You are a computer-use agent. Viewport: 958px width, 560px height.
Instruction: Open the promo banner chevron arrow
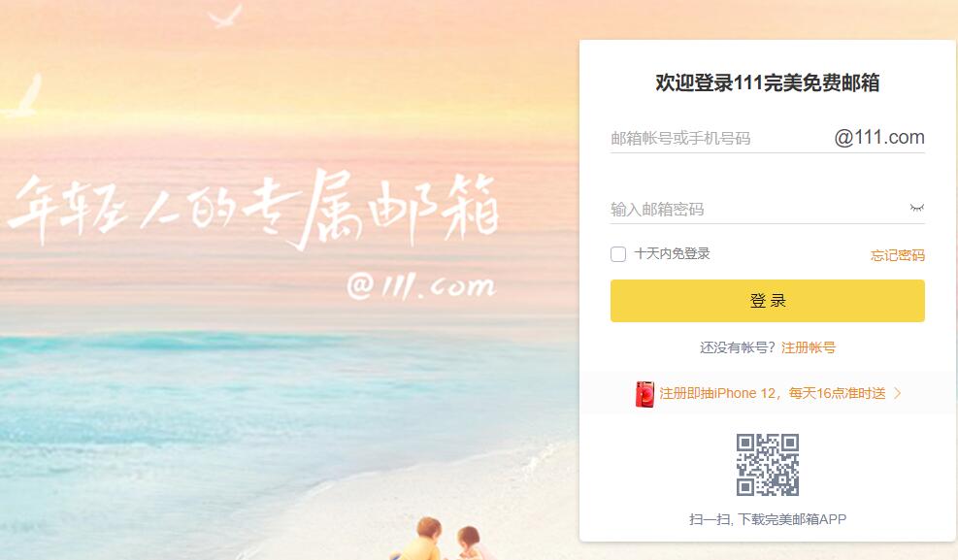coord(898,393)
